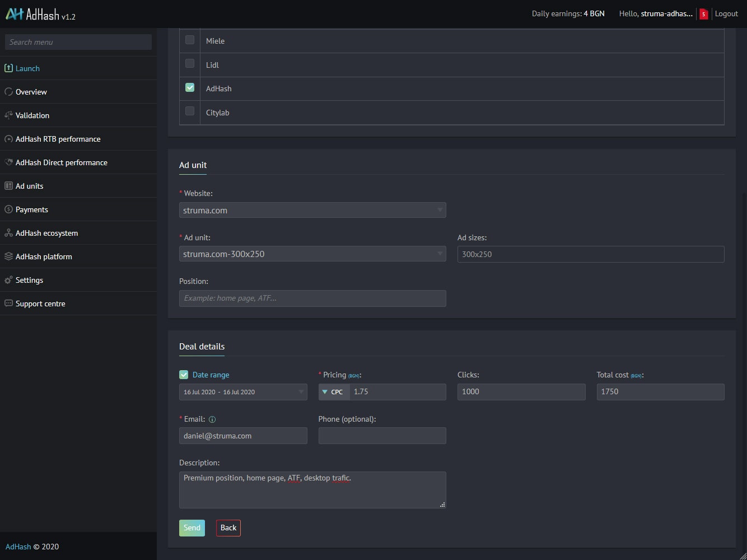Screen dimensions: 747x560
Task: Click the AdHash ecosystem icon
Action: pos(8,233)
